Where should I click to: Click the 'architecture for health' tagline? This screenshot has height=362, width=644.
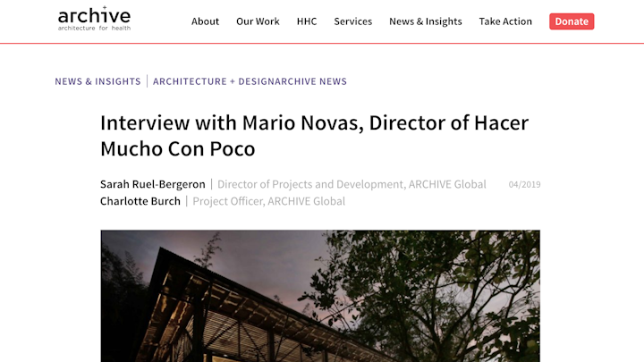point(94,29)
